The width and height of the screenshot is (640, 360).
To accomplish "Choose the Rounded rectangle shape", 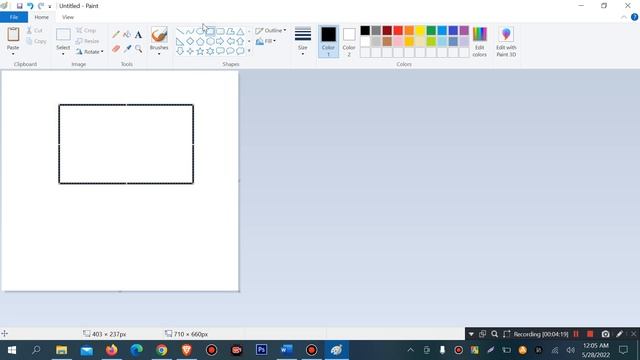I will coord(220,31).
